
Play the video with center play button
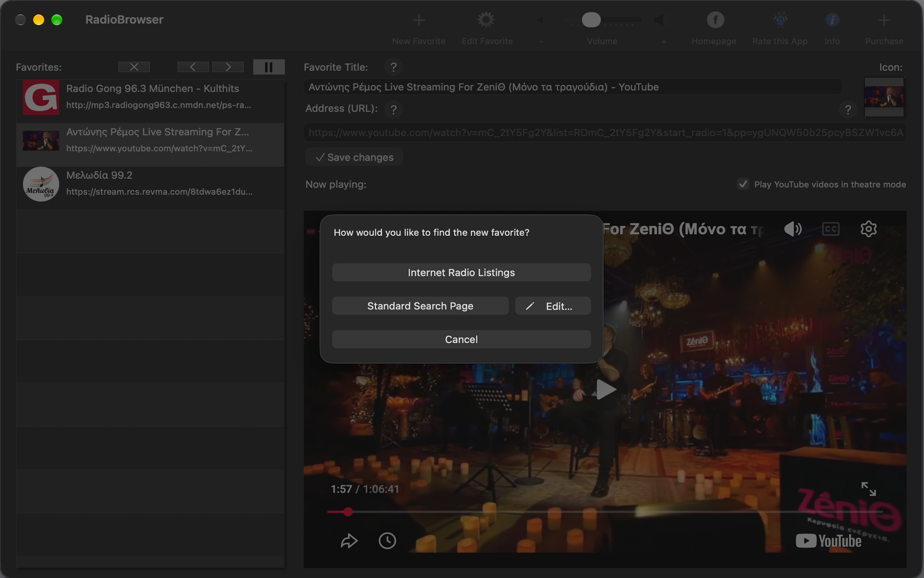point(606,389)
